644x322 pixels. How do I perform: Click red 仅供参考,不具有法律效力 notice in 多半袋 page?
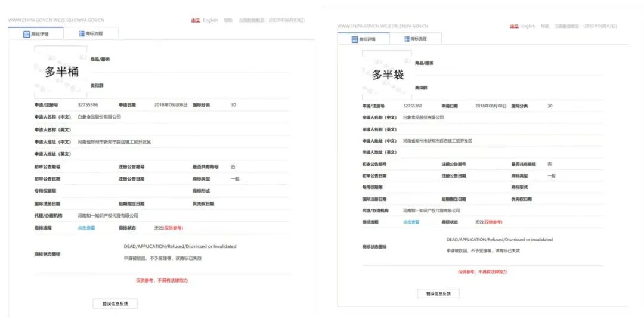(x=482, y=272)
